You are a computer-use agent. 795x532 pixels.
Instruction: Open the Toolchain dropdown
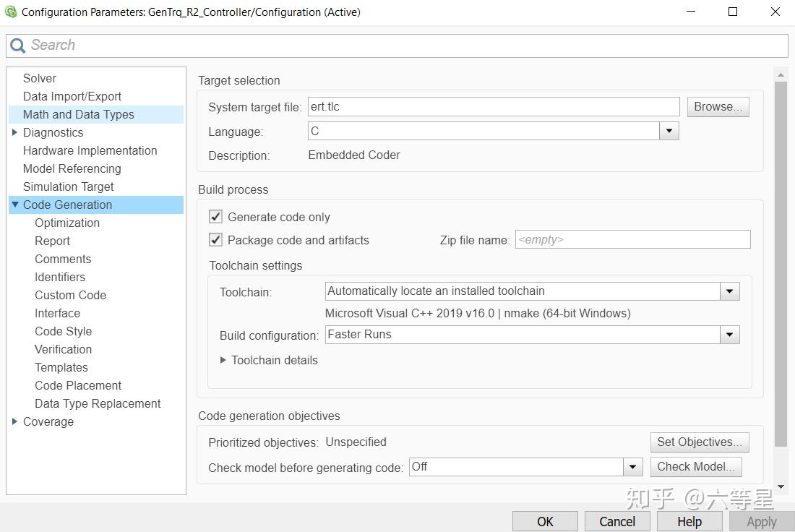730,291
